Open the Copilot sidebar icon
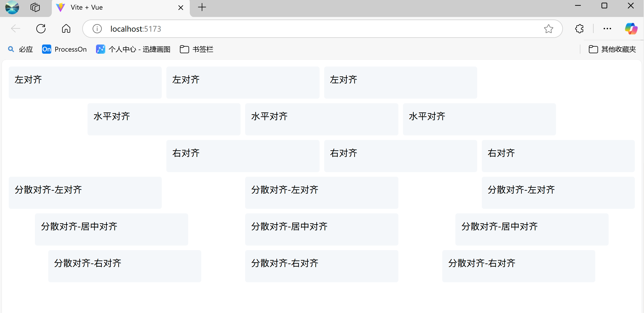Viewport: 644px width, 313px height. tap(631, 29)
